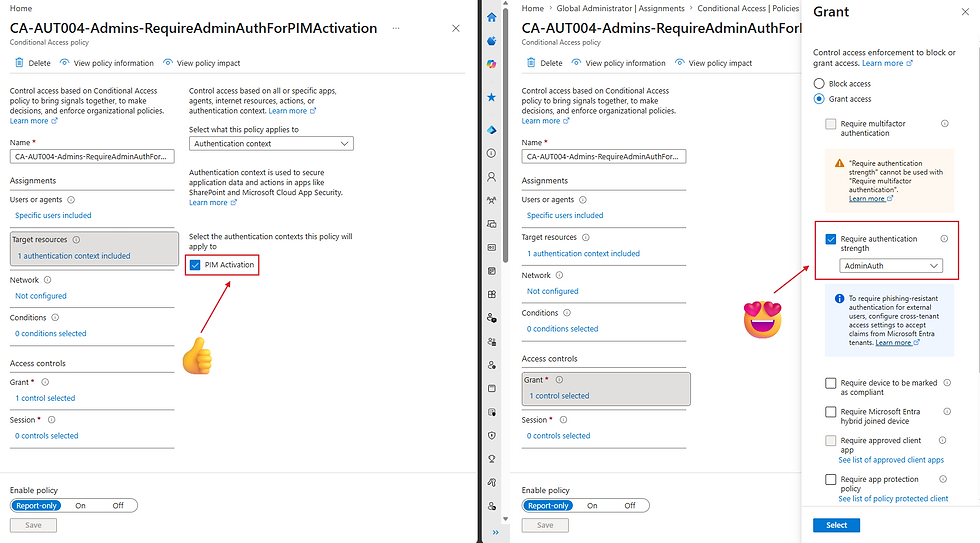Screen dimensions: 980x543
Task: Close the Grant panel with X
Action: click(965, 12)
